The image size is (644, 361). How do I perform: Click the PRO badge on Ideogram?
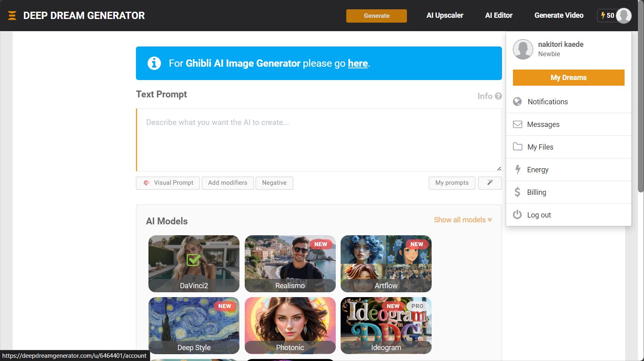(x=417, y=306)
